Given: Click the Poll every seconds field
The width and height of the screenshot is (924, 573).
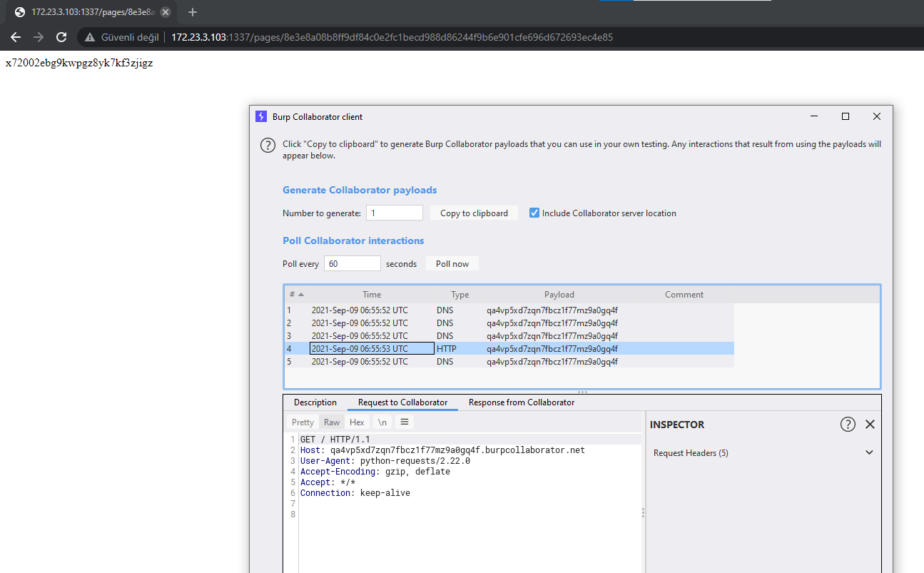Looking at the screenshot, I should pos(352,263).
